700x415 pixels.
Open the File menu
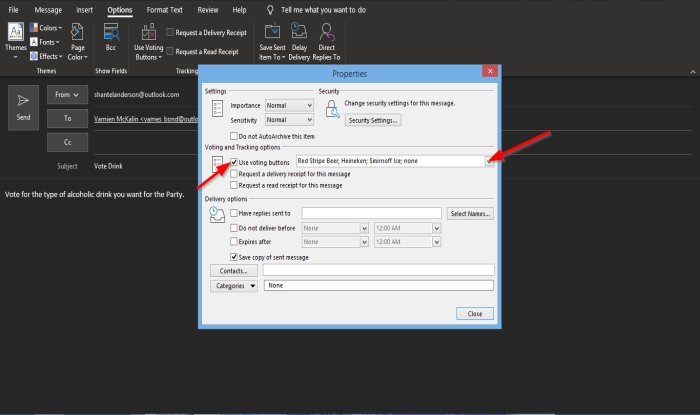(x=13, y=10)
